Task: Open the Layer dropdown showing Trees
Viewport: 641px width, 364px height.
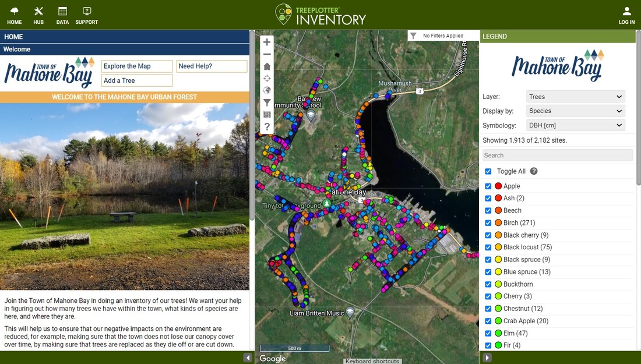Action: [576, 97]
